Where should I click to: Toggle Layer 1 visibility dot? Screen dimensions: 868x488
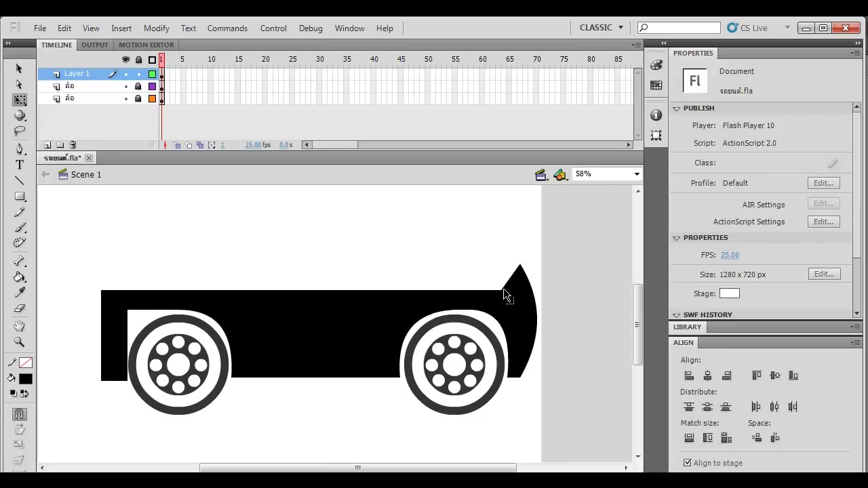tap(125, 74)
